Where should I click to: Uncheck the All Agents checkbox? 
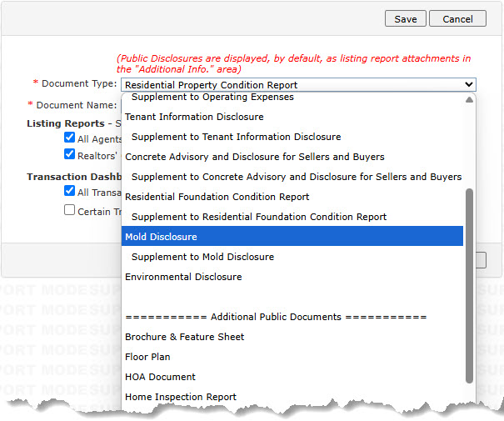(x=69, y=138)
